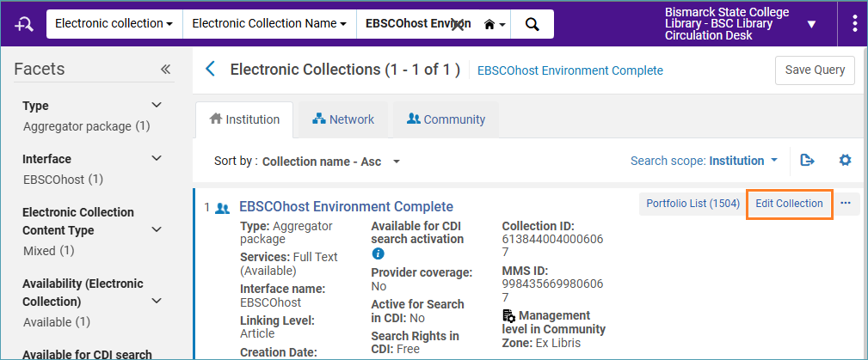Collapse Availability (Electronic Collection) facet
868x360 pixels.
click(x=157, y=301)
